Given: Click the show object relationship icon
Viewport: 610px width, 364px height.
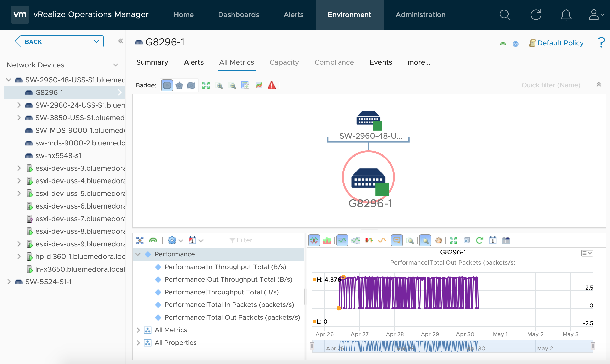Looking at the screenshot, I should tap(140, 240).
